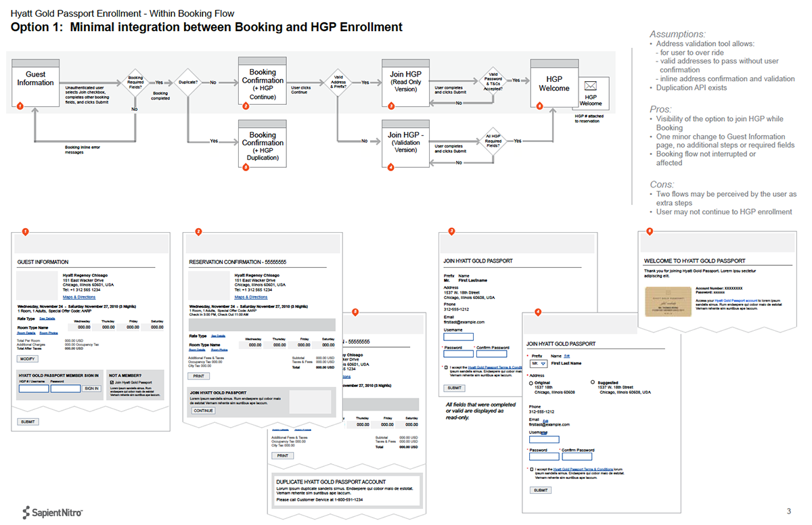
Task: Select the Suggested address radio button
Action: 593,382
